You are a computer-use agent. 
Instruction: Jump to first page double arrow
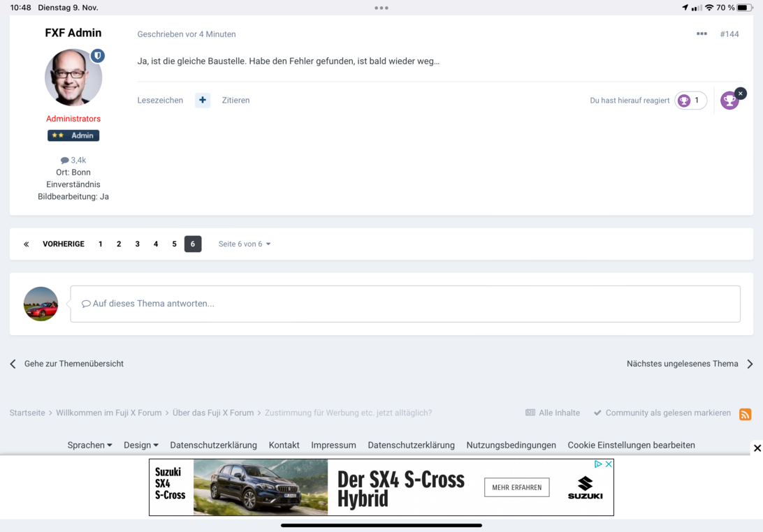[27, 244]
